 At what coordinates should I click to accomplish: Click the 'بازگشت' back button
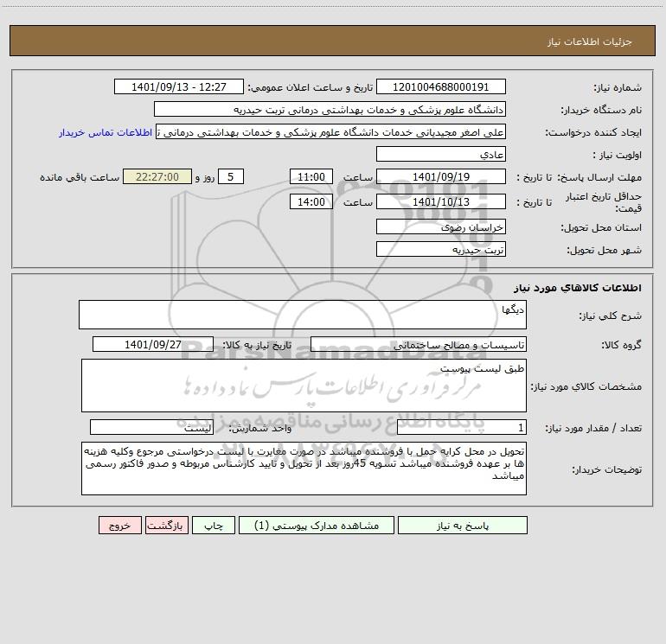pos(166,526)
